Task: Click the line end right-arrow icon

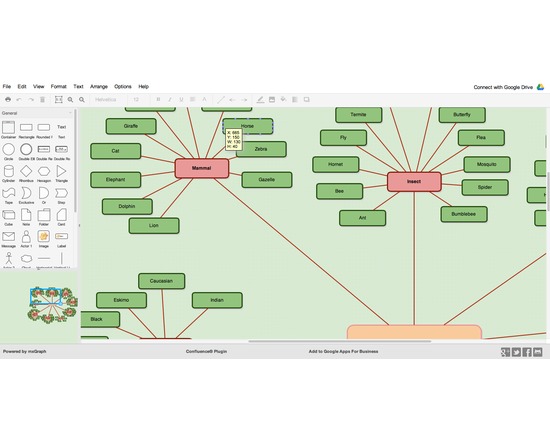Action: coord(244,100)
